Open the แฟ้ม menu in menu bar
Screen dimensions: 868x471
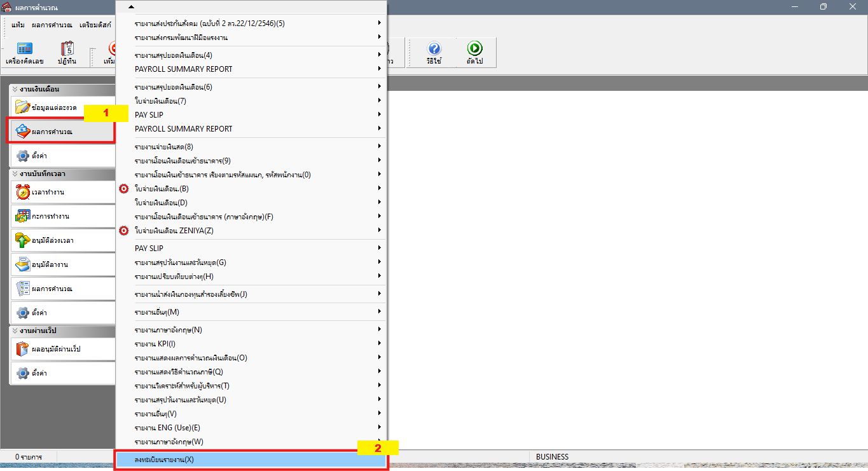pyautogui.click(x=18, y=25)
